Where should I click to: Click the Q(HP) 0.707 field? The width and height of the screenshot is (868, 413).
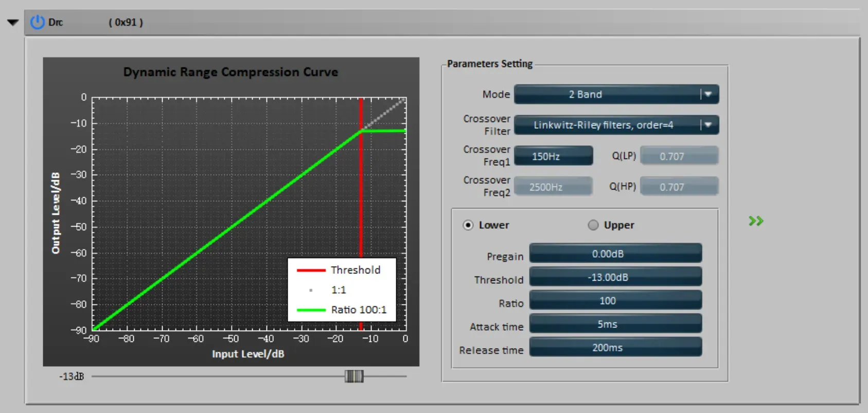coord(679,186)
